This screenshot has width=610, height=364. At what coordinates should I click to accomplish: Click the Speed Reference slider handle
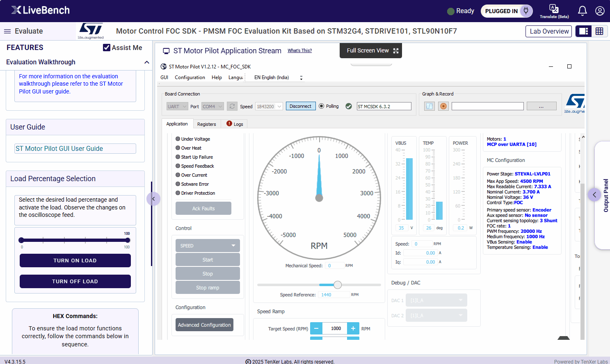(338, 284)
